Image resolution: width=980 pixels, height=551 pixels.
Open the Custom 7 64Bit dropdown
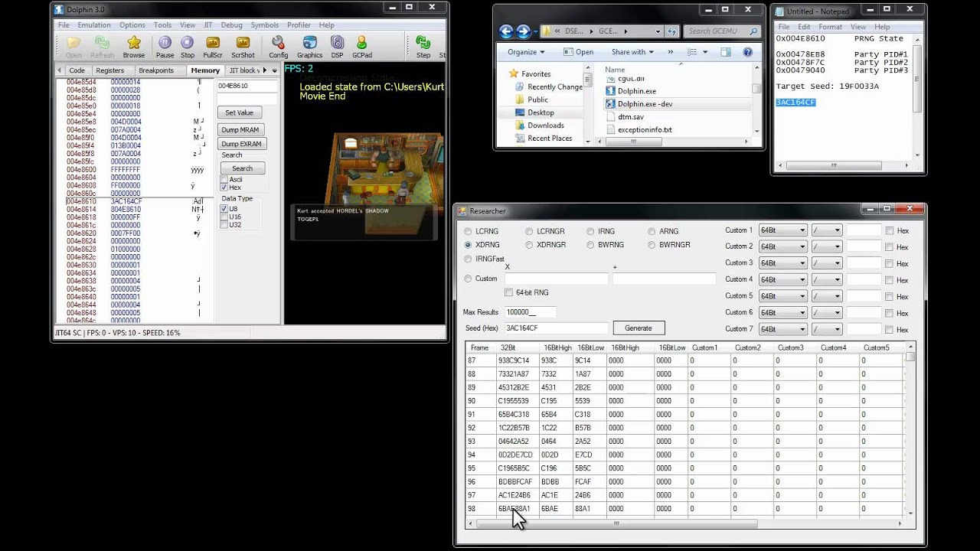coord(782,329)
